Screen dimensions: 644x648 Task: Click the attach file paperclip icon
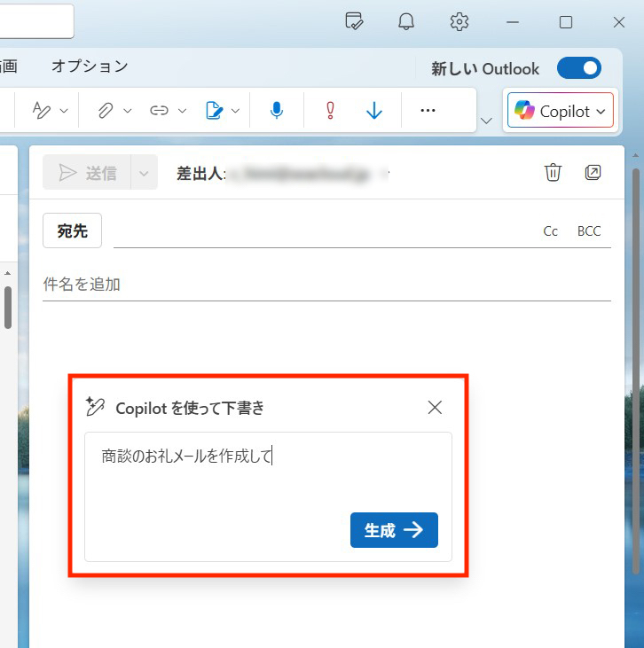(106, 110)
